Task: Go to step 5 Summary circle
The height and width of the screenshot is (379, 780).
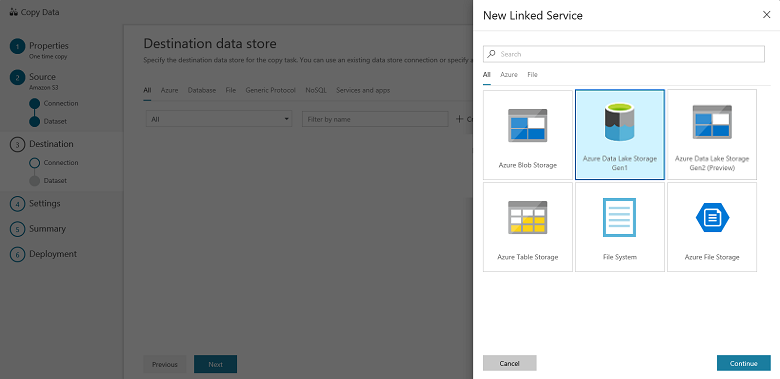Action: pos(17,229)
